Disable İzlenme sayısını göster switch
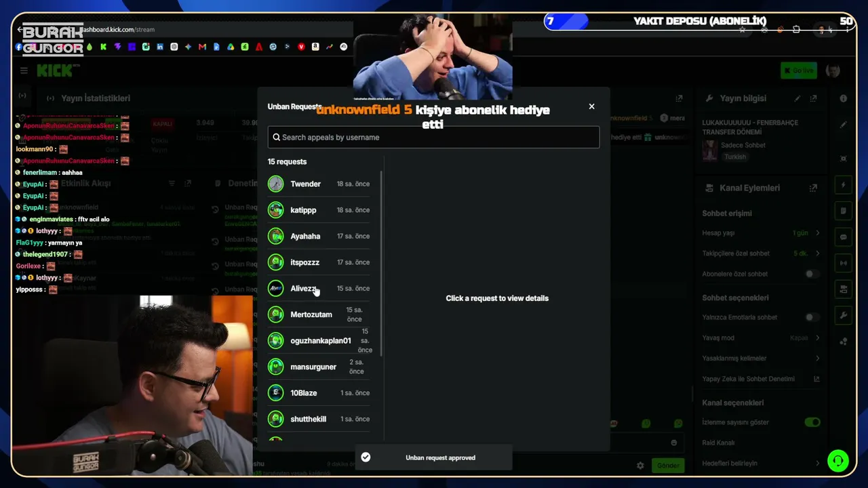 pyautogui.click(x=812, y=422)
